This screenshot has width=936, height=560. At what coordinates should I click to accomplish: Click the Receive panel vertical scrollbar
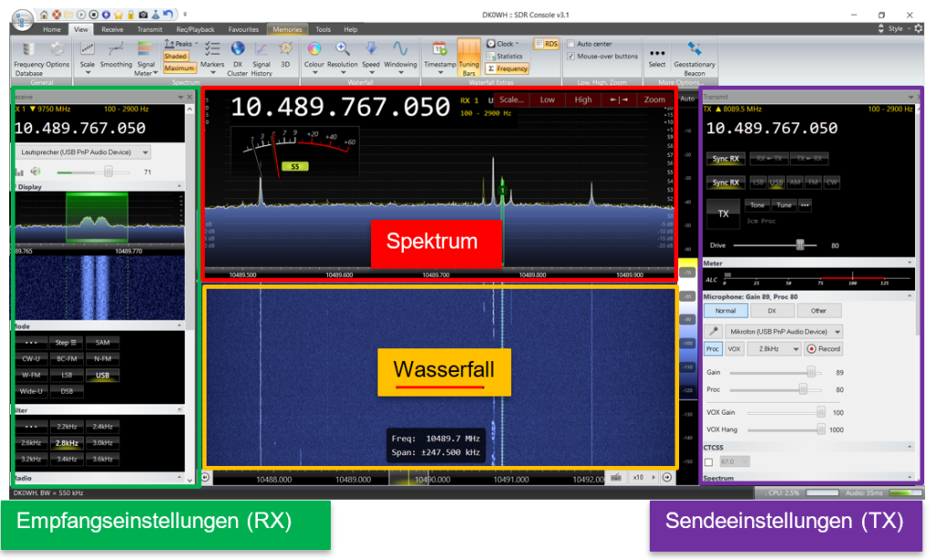tap(190, 294)
